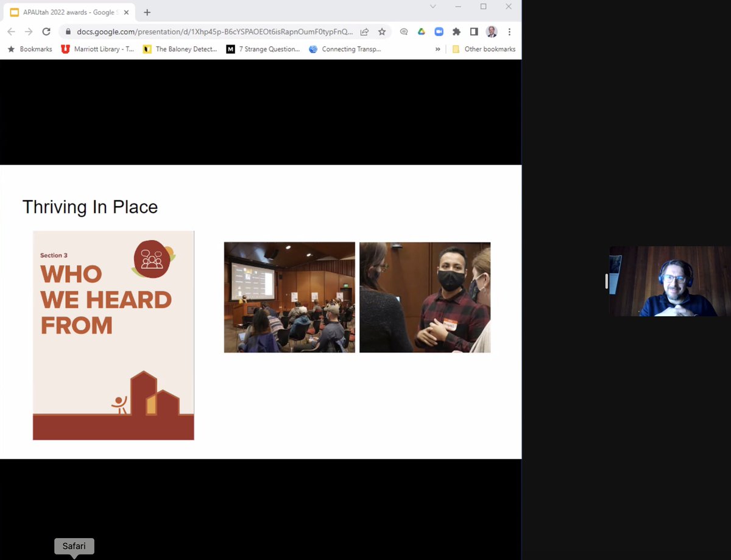Click the share icon in the address bar

364,31
